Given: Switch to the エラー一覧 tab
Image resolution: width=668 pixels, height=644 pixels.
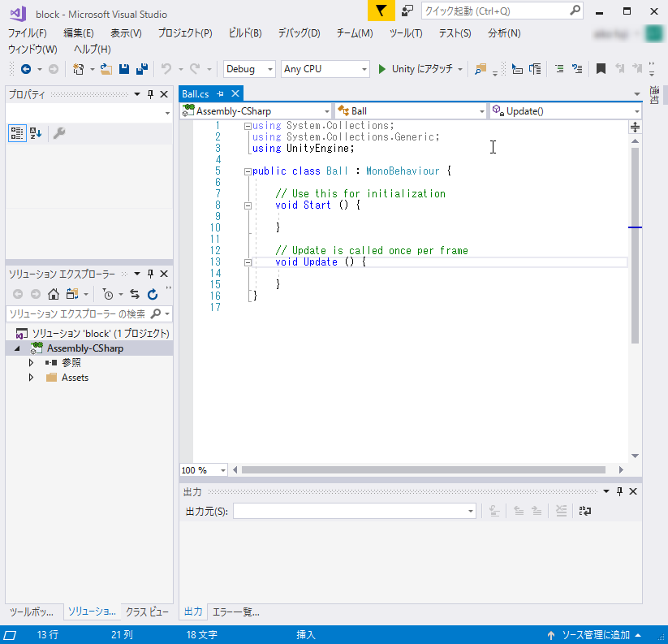Looking at the screenshot, I should (x=235, y=612).
